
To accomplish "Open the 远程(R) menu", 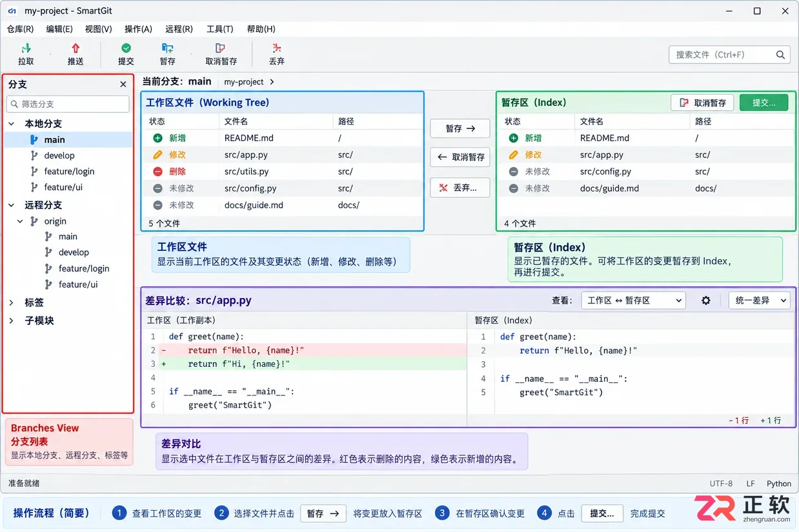I will click(179, 29).
